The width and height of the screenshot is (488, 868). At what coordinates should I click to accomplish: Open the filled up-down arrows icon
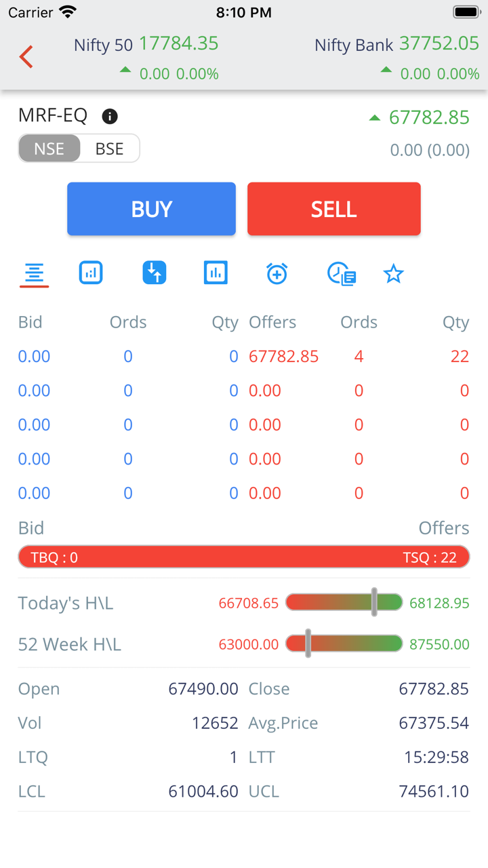pyautogui.click(x=155, y=273)
